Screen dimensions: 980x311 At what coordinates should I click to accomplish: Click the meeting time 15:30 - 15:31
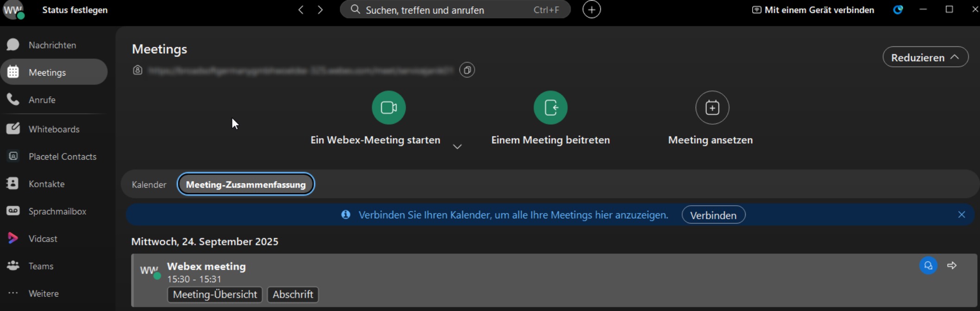coord(194,279)
